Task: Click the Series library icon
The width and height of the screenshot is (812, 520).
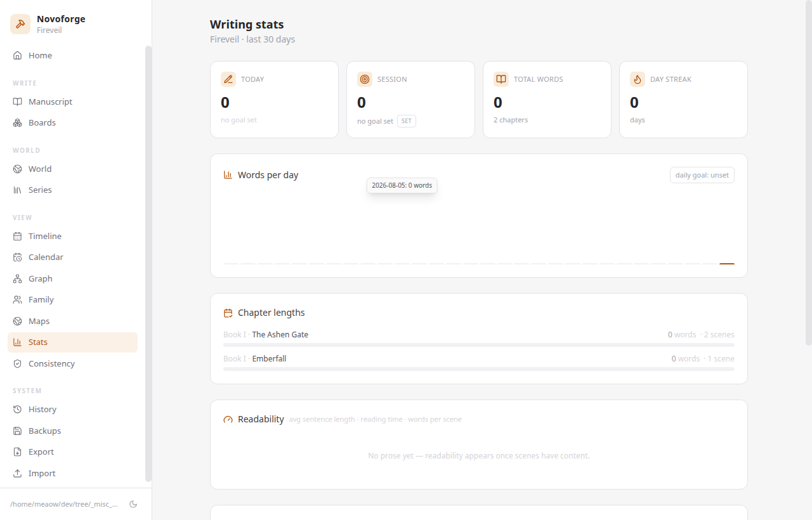Action: click(18, 190)
